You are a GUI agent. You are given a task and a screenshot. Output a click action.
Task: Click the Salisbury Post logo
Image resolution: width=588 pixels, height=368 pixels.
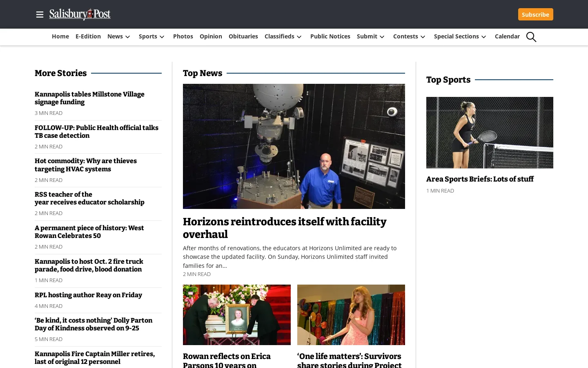point(80,14)
